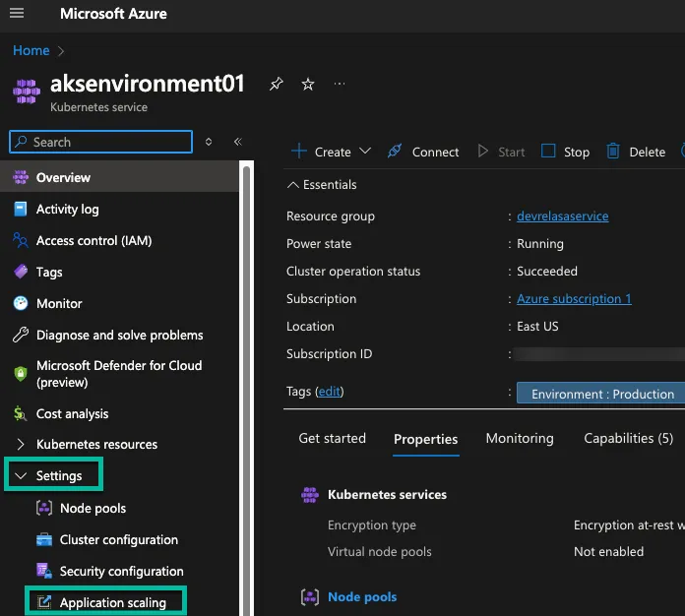This screenshot has height=616, width=685.
Task: Click the Monitor gauge icon
Action: coord(20,303)
